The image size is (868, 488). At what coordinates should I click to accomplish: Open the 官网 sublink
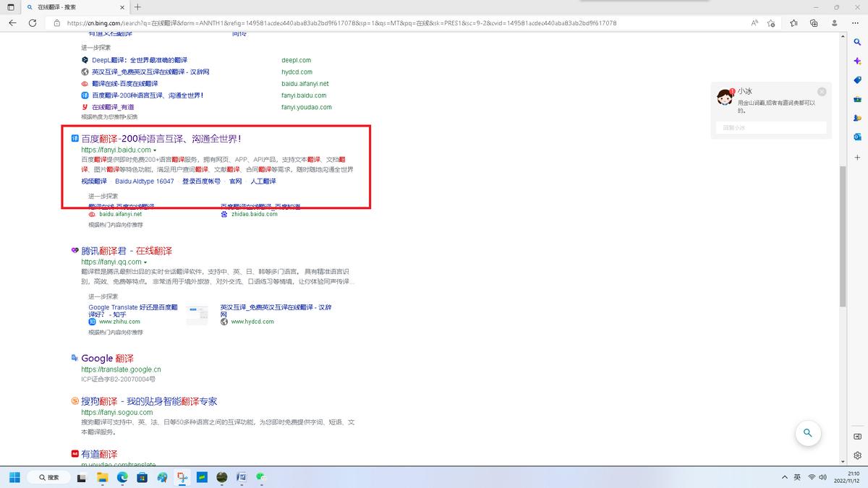click(236, 181)
